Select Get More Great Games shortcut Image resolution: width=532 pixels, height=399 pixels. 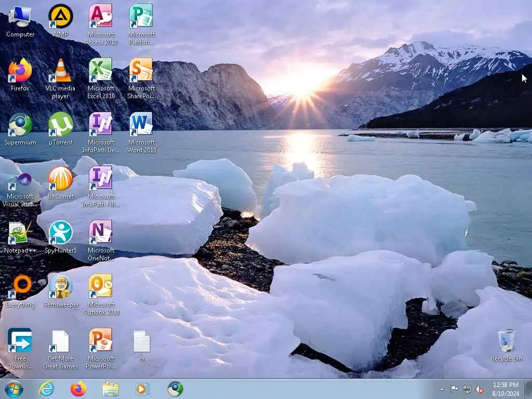60,349
